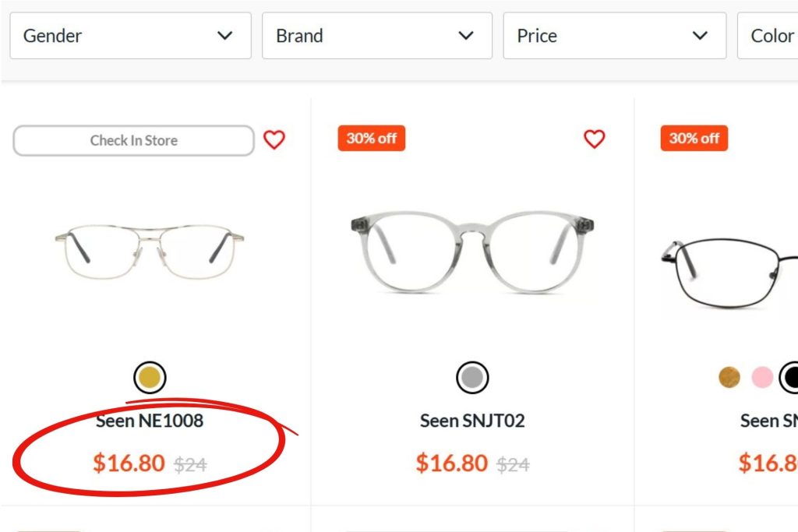The image size is (798, 532).
Task: Click the 30% off badge on third product
Action: [694, 138]
